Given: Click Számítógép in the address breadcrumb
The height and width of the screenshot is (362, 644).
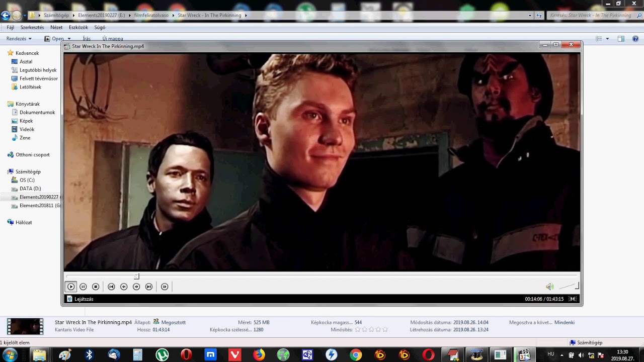Looking at the screenshot, I should (x=56, y=16).
